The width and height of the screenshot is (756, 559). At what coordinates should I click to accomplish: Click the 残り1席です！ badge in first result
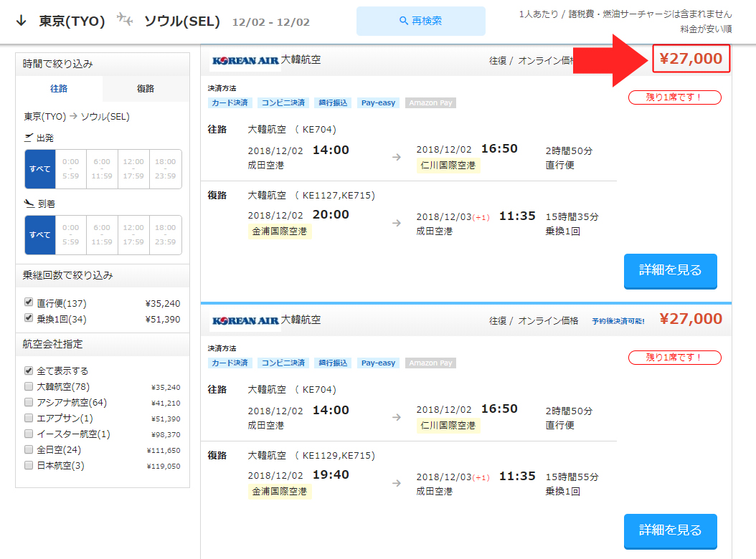674,97
